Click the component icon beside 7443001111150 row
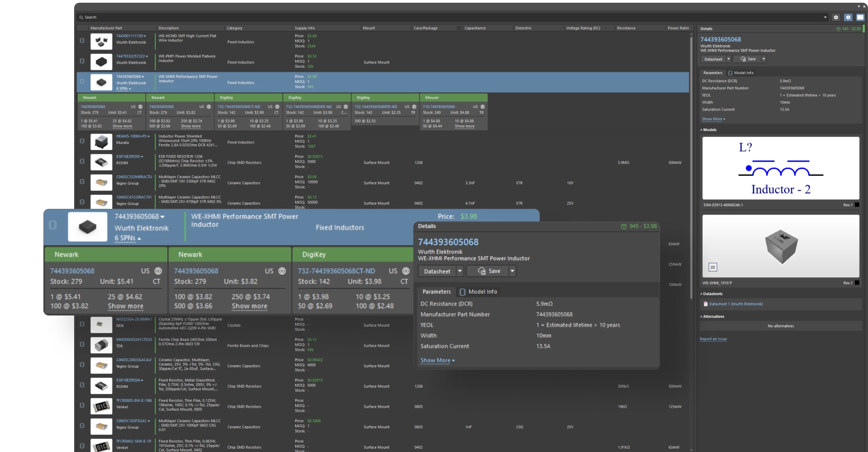The width and height of the screenshot is (868, 452). click(x=82, y=41)
